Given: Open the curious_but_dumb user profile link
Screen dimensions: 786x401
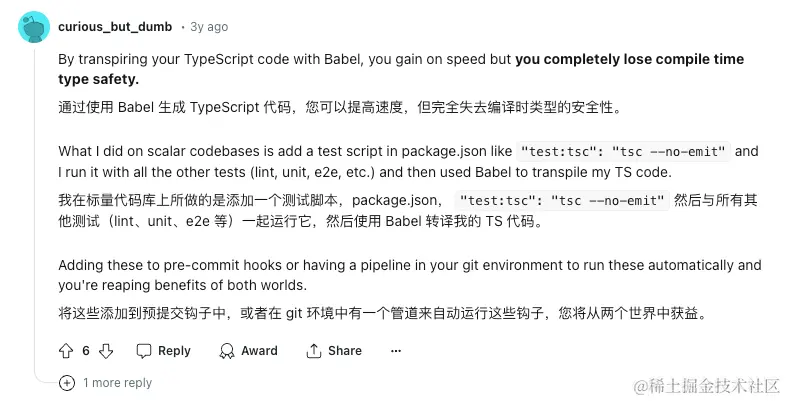Looking at the screenshot, I should tap(115, 27).
